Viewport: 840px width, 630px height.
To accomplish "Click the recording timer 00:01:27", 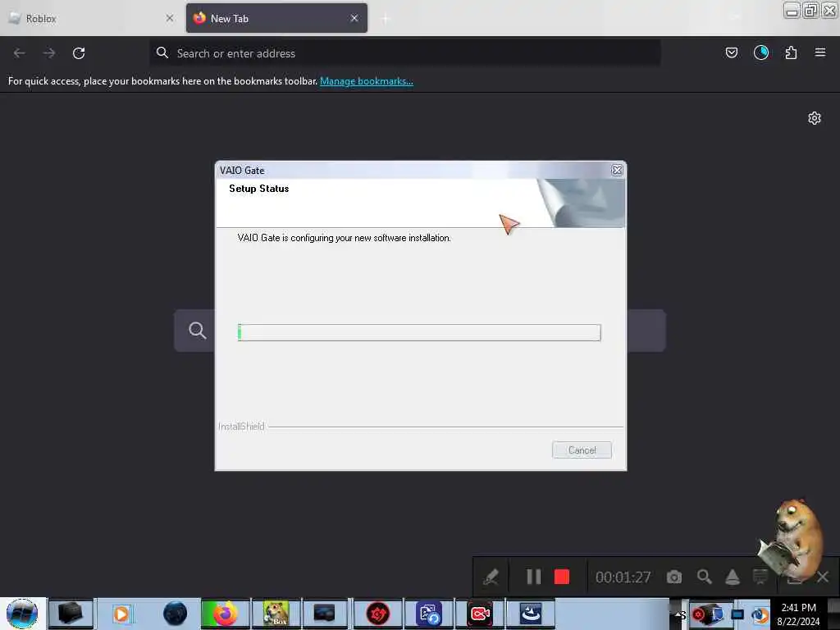I will tap(623, 577).
